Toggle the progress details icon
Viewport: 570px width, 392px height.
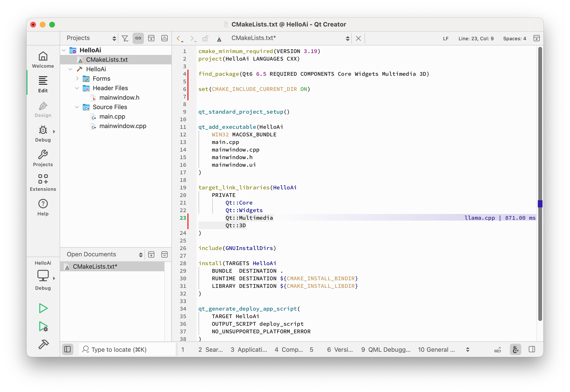(498, 350)
